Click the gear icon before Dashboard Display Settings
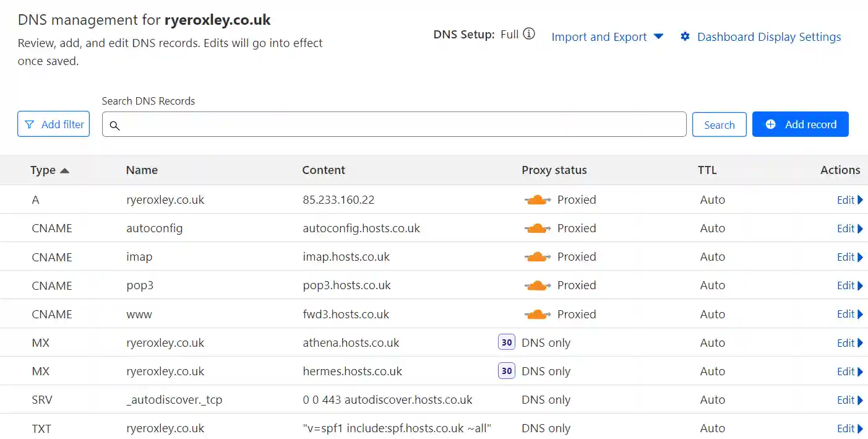 685,37
